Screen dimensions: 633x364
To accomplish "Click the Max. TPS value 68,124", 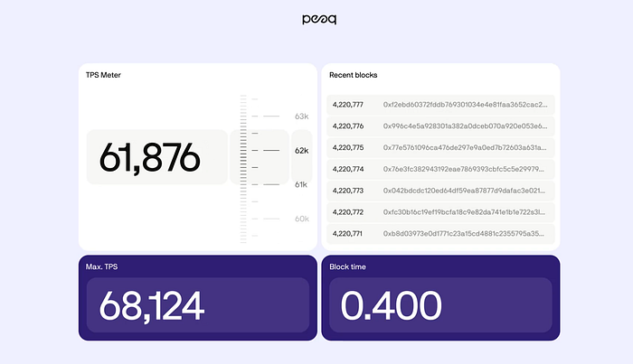I will (x=151, y=306).
